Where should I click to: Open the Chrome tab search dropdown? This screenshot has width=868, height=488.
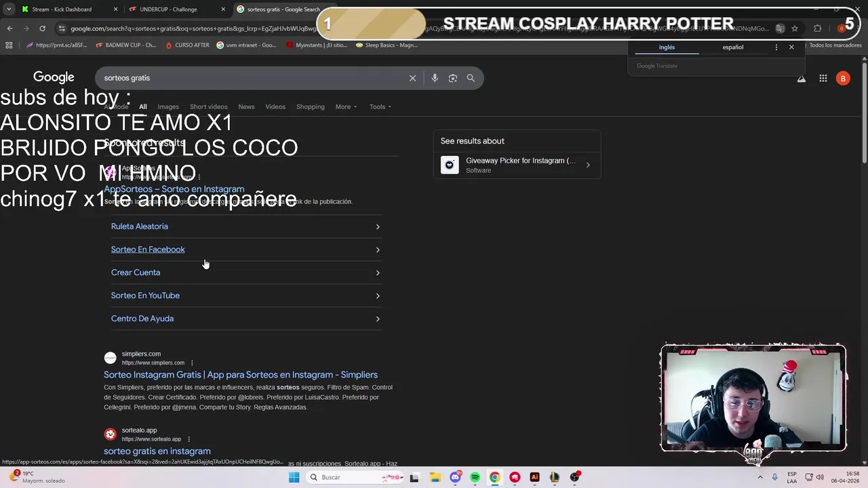click(x=9, y=9)
